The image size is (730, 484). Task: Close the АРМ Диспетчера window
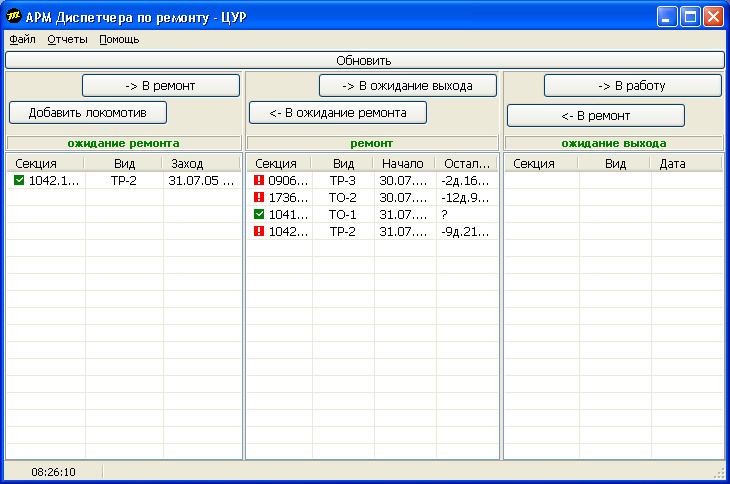713,17
